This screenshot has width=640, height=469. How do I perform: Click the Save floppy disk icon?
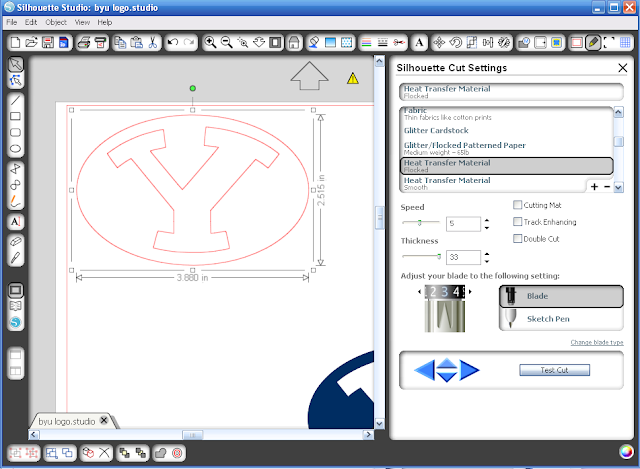click(x=48, y=42)
